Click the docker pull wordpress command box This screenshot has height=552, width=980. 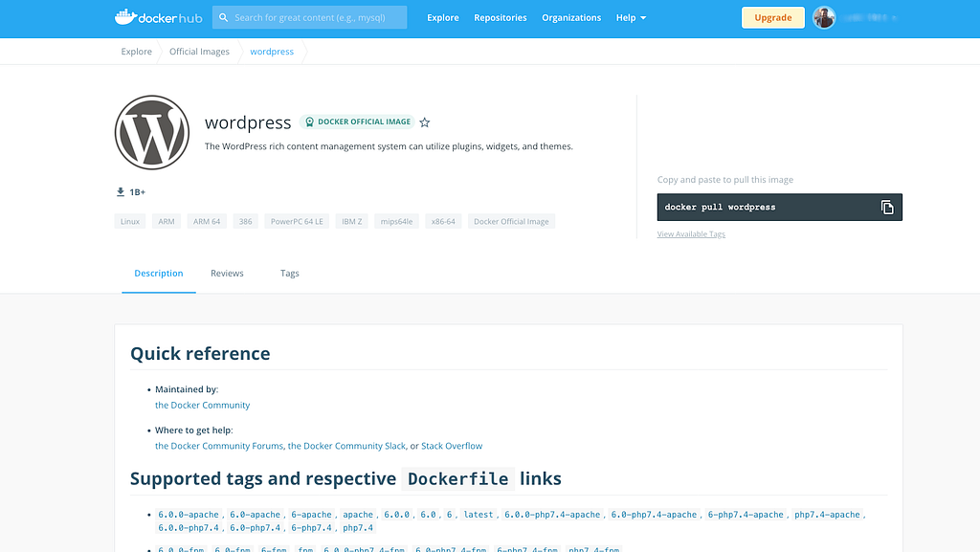(x=779, y=208)
